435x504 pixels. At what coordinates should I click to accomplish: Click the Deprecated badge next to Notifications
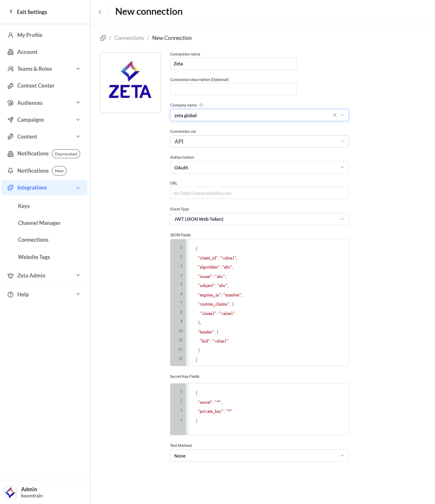pos(66,154)
